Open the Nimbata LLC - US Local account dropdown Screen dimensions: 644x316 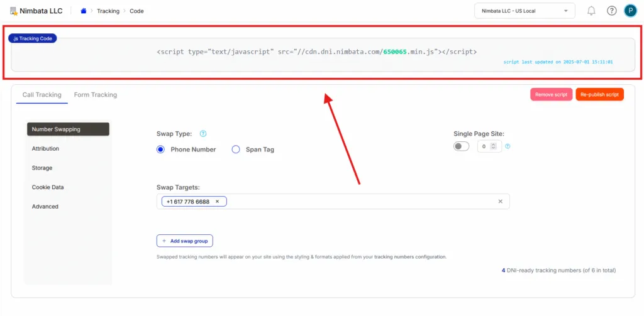pos(525,11)
